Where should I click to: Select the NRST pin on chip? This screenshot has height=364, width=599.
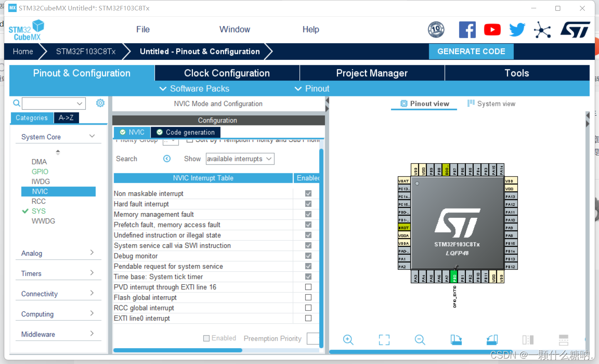(x=404, y=228)
